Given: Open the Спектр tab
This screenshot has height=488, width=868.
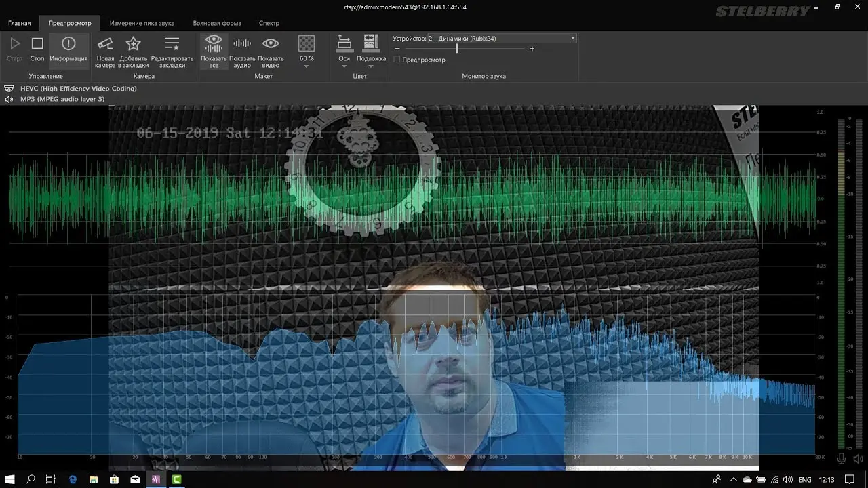Looking at the screenshot, I should (269, 23).
